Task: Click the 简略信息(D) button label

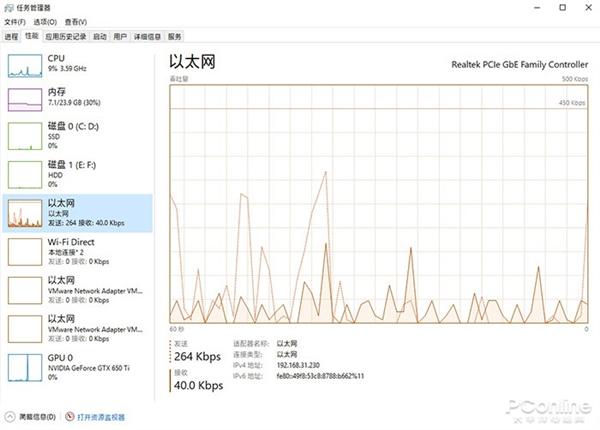Action: tap(38, 417)
